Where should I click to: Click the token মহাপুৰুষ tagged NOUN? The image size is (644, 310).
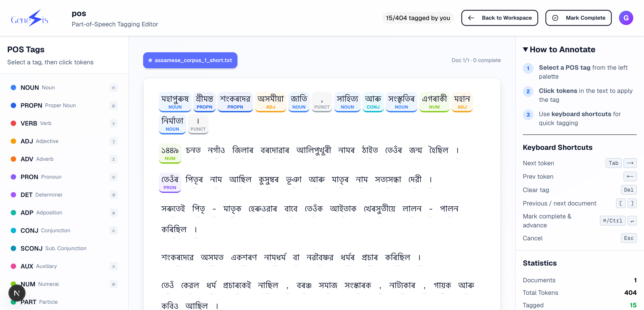tap(175, 102)
